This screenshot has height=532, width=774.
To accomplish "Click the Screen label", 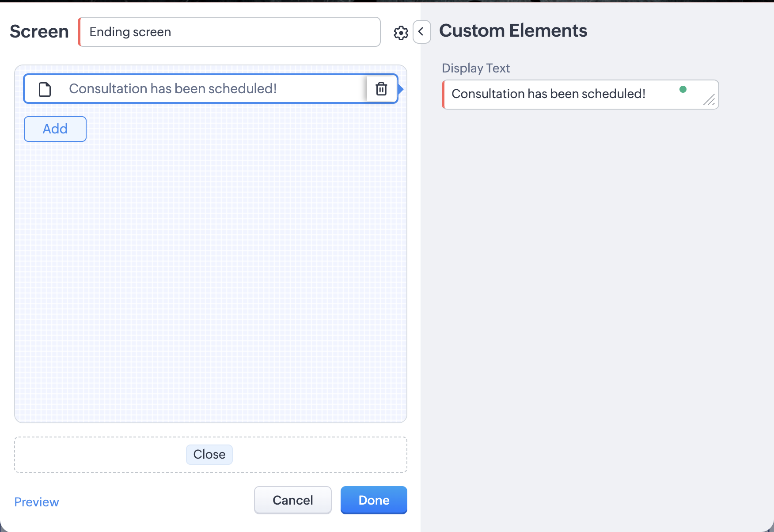I will (x=39, y=32).
